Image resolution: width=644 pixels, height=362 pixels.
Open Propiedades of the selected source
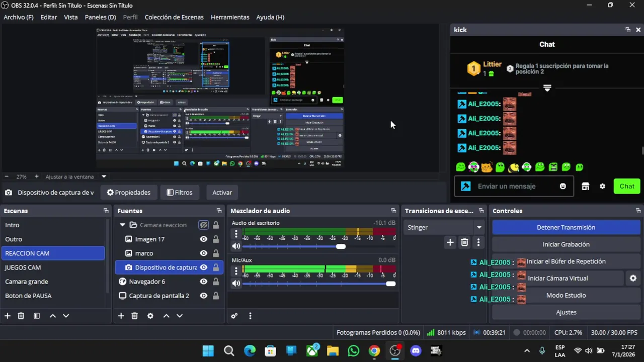click(129, 193)
